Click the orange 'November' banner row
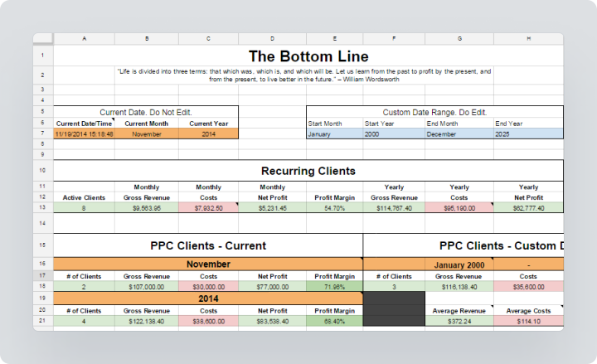The height and width of the screenshot is (364, 597). point(208,264)
